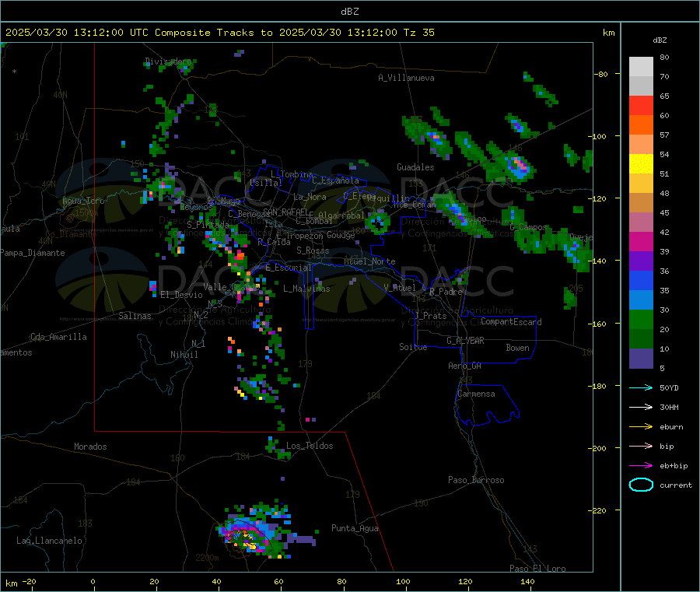Click the pink bip arrow in legend
Viewport: 700px width, 592px height.
tap(641, 446)
